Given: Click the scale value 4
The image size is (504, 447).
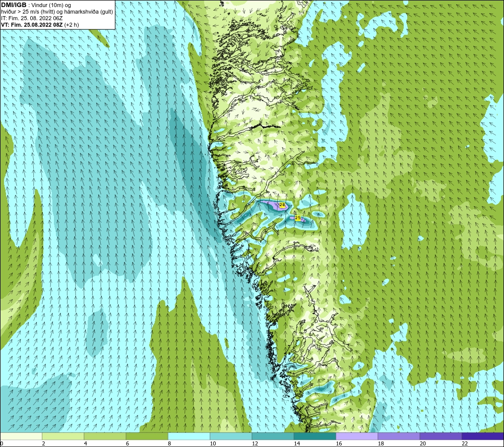Looking at the screenshot, I should coord(86,443).
